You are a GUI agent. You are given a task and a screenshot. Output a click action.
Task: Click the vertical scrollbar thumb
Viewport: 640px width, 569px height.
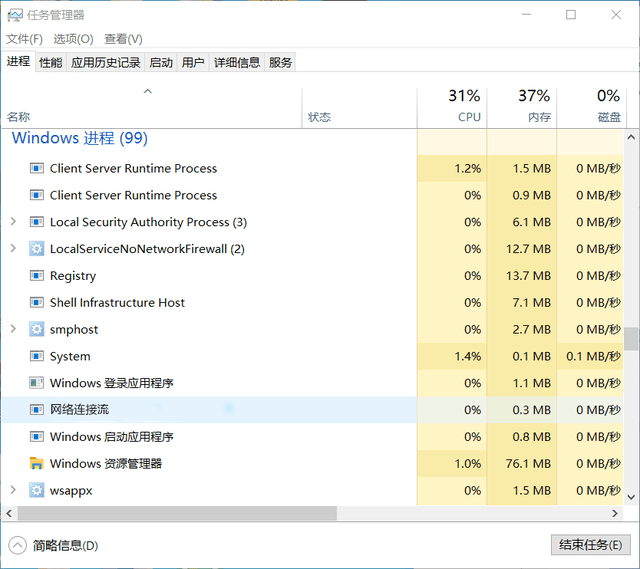632,339
